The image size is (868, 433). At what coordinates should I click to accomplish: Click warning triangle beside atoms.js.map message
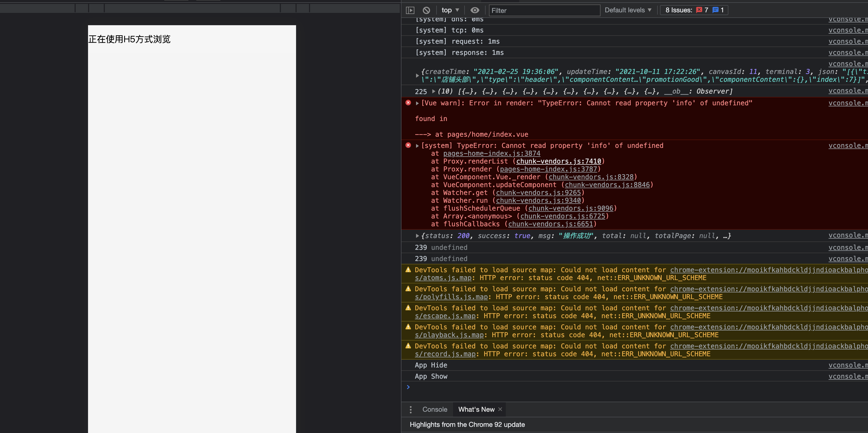click(408, 270)
